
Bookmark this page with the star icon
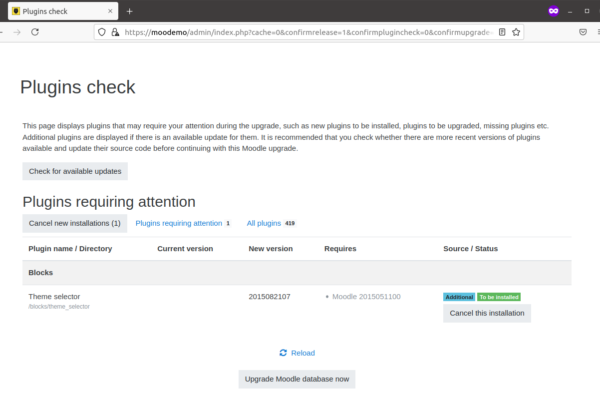pyautogui.click(x=516, y=32)
